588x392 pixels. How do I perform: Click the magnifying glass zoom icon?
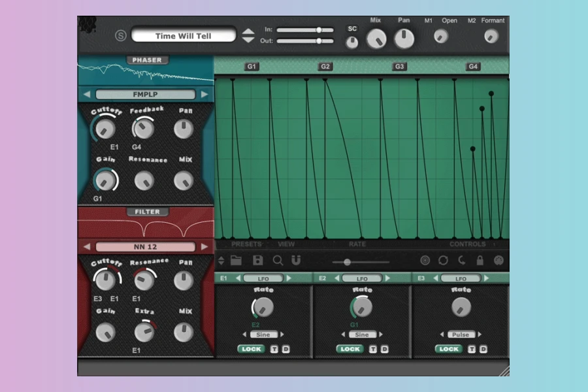278,261
